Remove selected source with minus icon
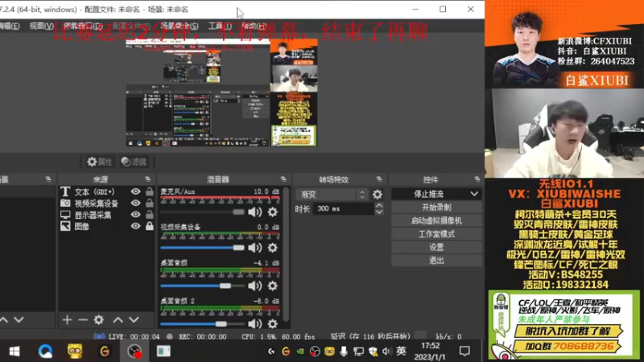Screen dimensions: 644x362 [x=83, y=319]
